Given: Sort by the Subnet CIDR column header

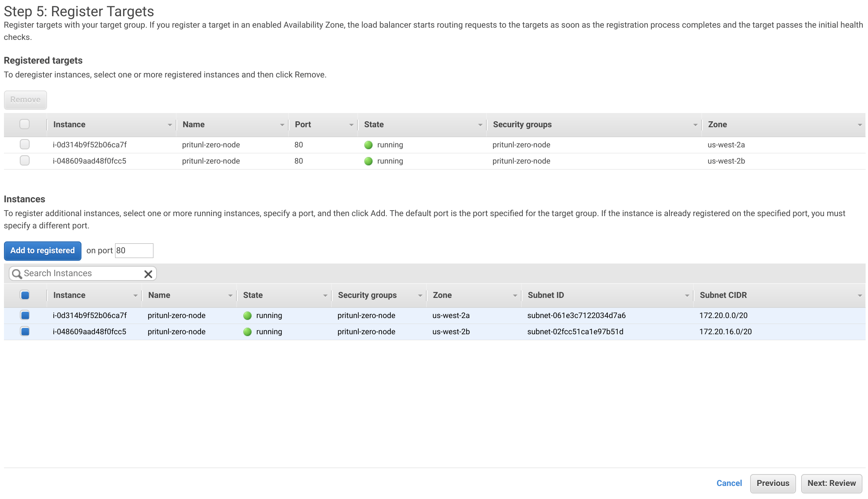Looking at the screenshot, I should (723, 295).
